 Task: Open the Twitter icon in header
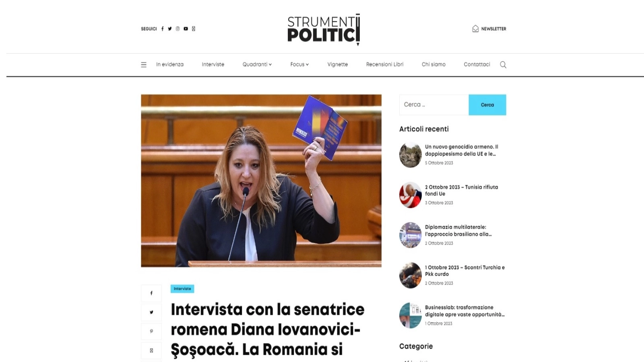[170, 29]
